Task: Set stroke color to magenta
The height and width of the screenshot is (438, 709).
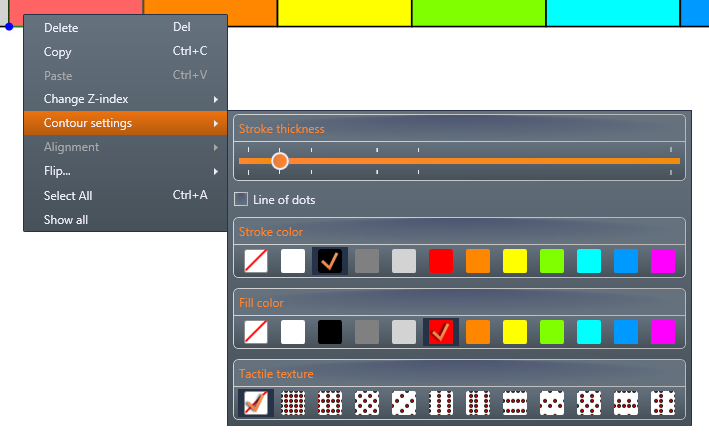Action: 663,261
